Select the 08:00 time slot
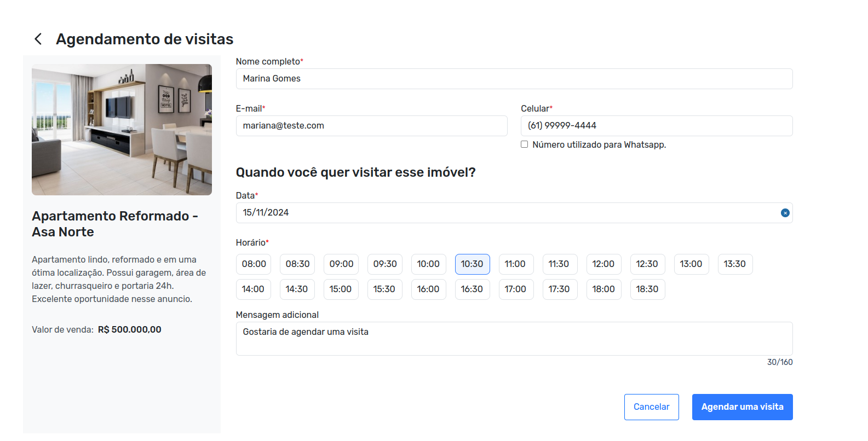The width and height of the screenshot is (868, 441). coord(254,264)
